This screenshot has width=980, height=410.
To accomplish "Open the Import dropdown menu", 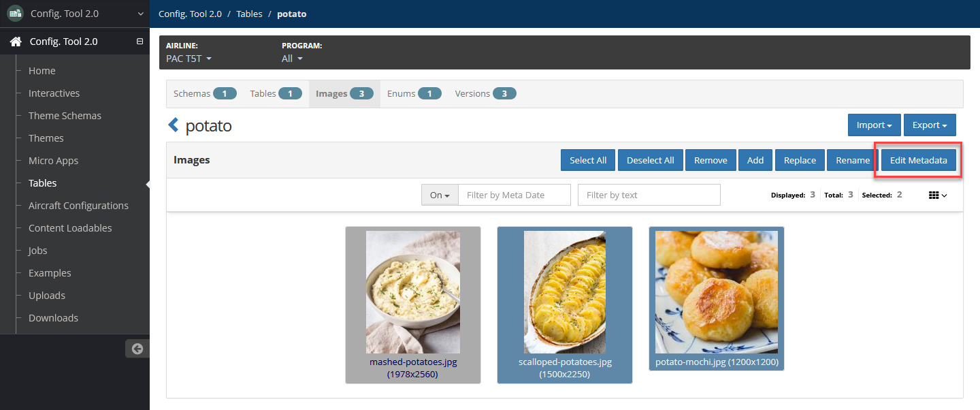I will 874,125.
